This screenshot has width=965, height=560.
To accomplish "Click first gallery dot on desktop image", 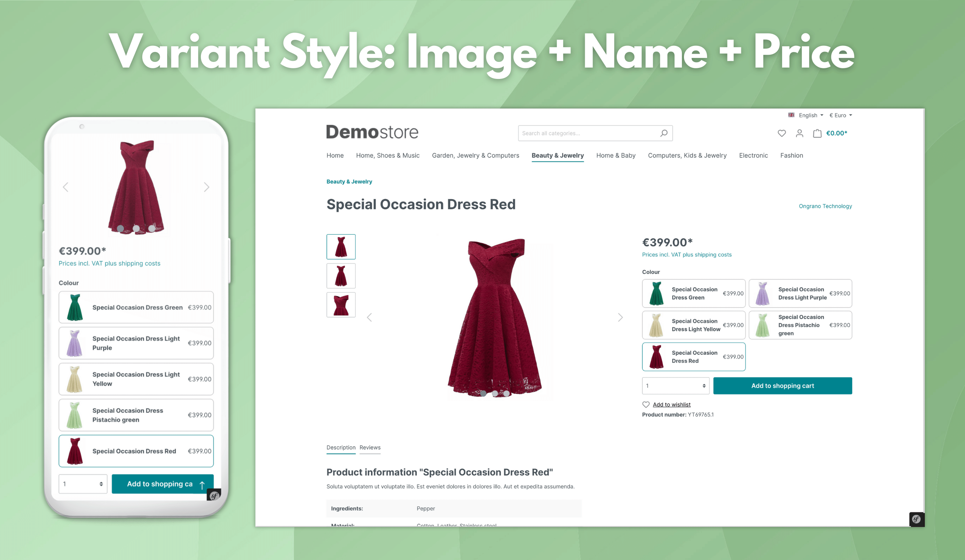I will (483, 393).
